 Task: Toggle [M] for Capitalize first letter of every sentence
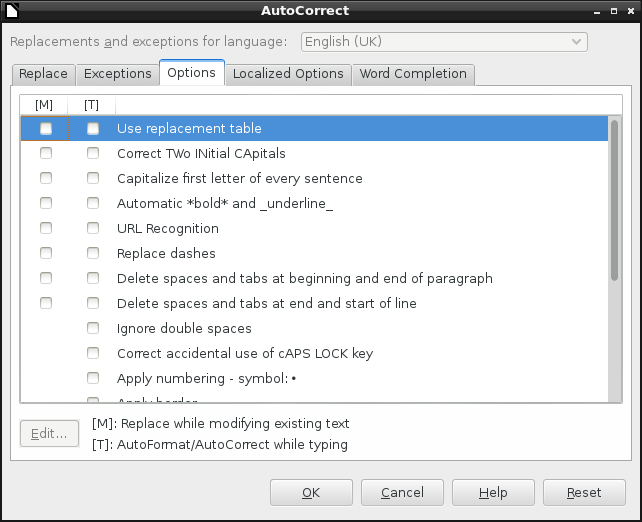click(46, 179)
